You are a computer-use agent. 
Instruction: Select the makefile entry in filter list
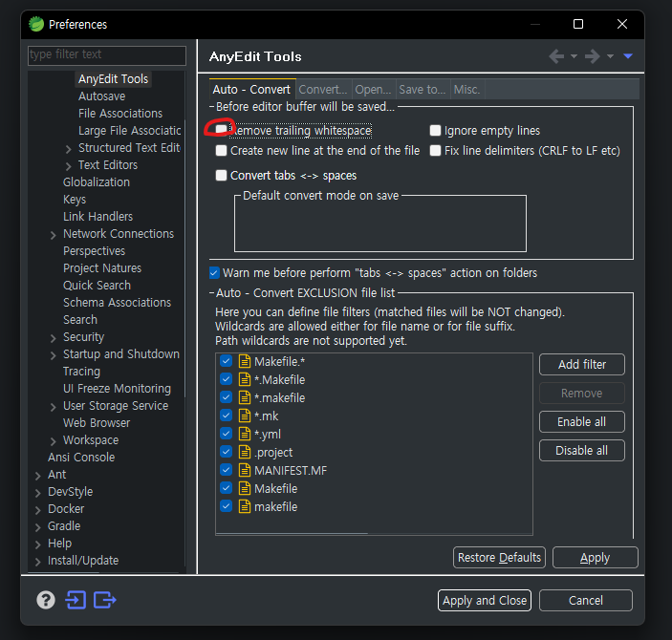pos(275,507)
